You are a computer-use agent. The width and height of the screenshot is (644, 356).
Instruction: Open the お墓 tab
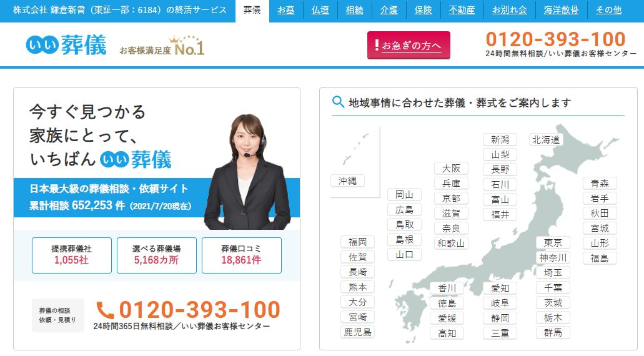click(x=286, y=10)
